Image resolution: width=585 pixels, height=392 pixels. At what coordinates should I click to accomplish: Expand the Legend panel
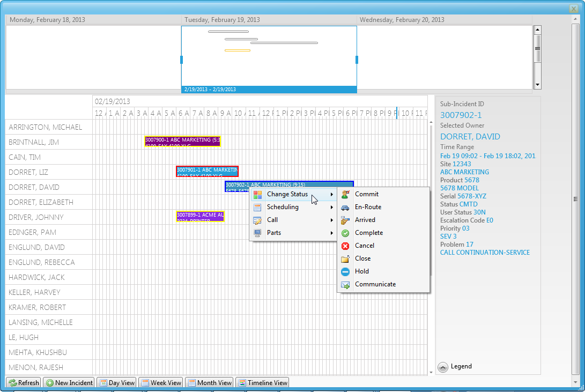[443, 366]
